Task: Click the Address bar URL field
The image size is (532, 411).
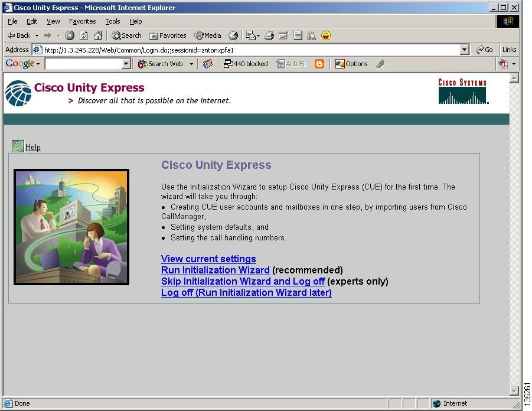Action: click(x=251, y=50)
